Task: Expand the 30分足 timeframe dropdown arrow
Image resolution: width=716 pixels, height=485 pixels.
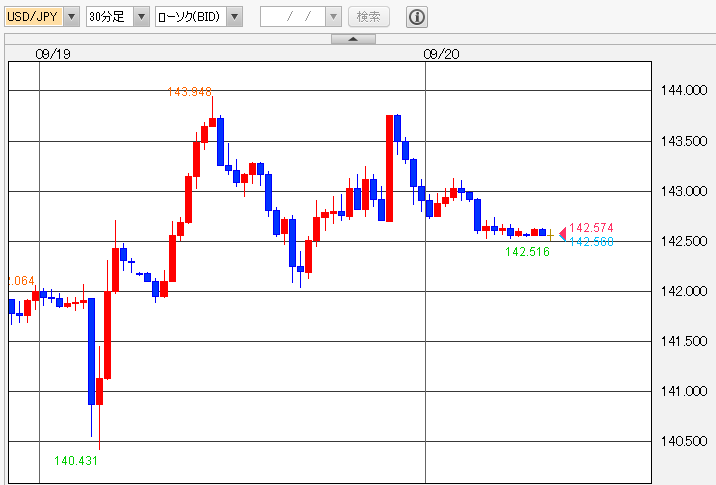Action: [x=142, y=17]
